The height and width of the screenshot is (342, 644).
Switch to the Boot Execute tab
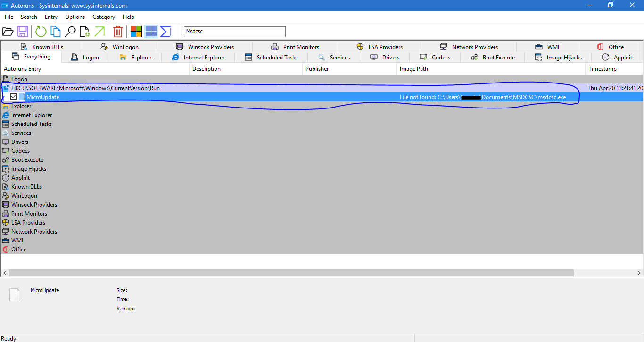coord(493,58)
